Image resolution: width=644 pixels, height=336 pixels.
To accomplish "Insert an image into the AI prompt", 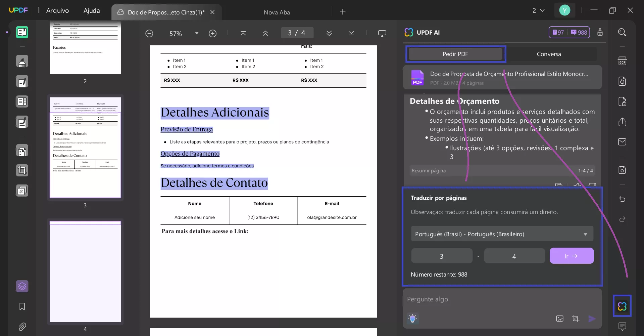I will (x=559, y=319).
